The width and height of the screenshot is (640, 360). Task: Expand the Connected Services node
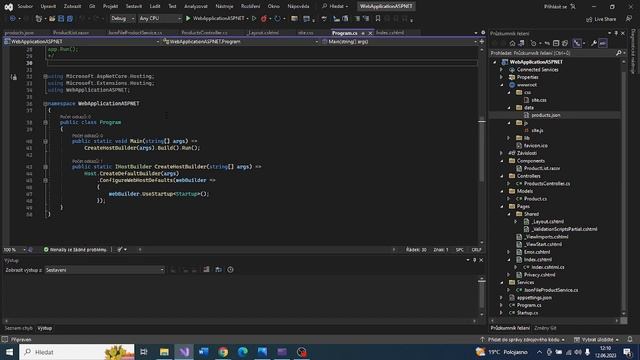[x=502, y=70]
